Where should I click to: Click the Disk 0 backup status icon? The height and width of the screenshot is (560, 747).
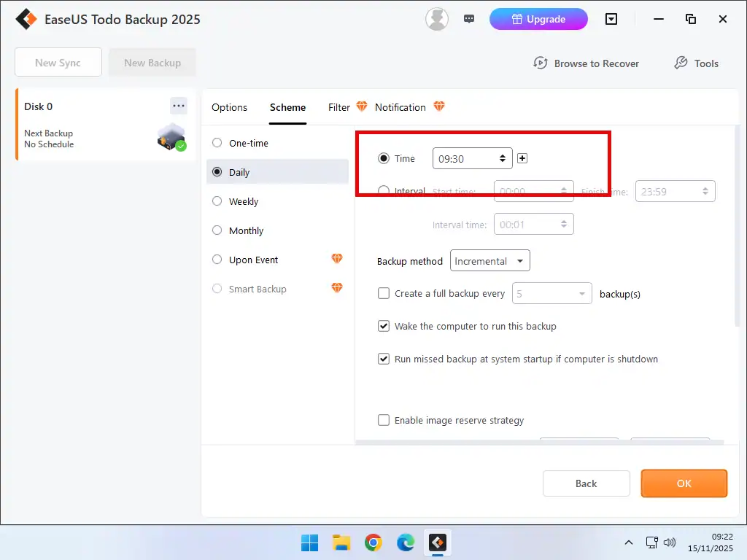click(171, 137)
